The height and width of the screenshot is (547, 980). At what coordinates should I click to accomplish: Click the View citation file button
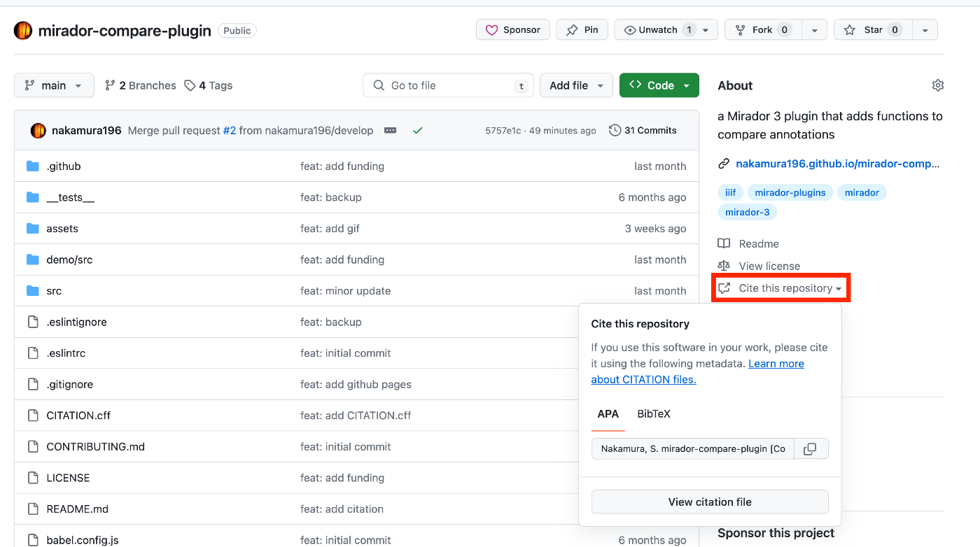coord(710,502)
